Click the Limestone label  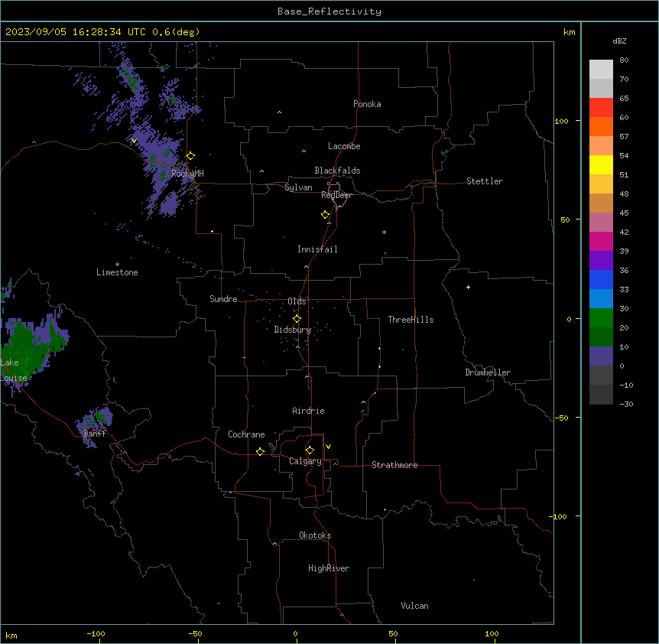tap(117, 272)
